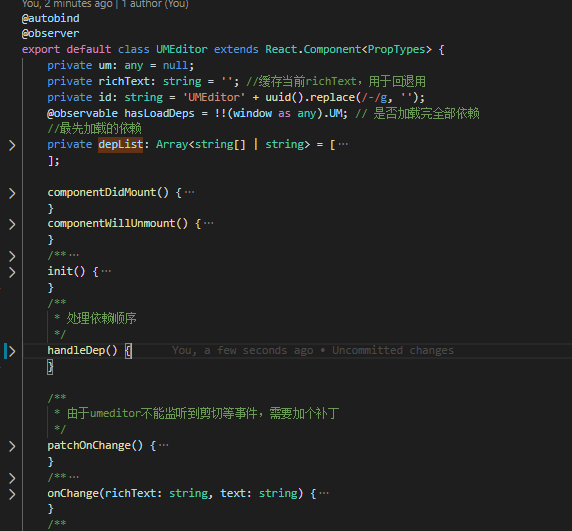Click the 'UMEditor' string literal
The width and height of the screenshot is (572, 531).
pyautogui.click(x=214, y=97)
